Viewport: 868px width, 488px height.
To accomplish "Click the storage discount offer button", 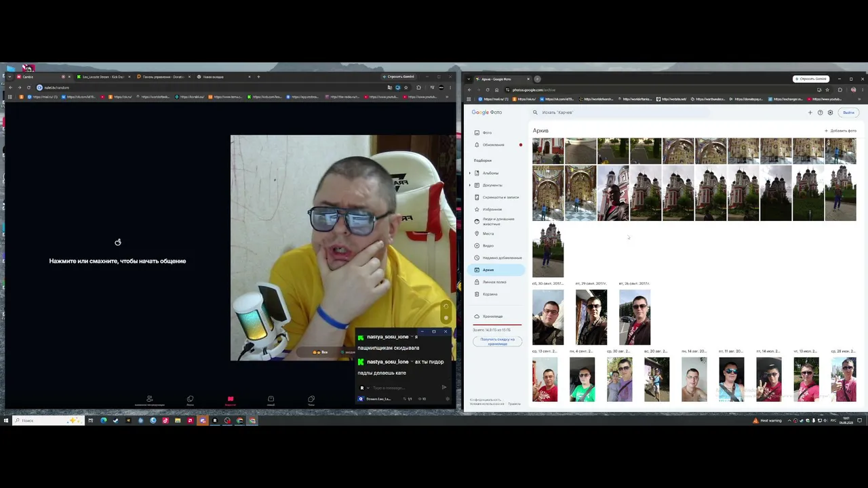I will click(497, 342).
